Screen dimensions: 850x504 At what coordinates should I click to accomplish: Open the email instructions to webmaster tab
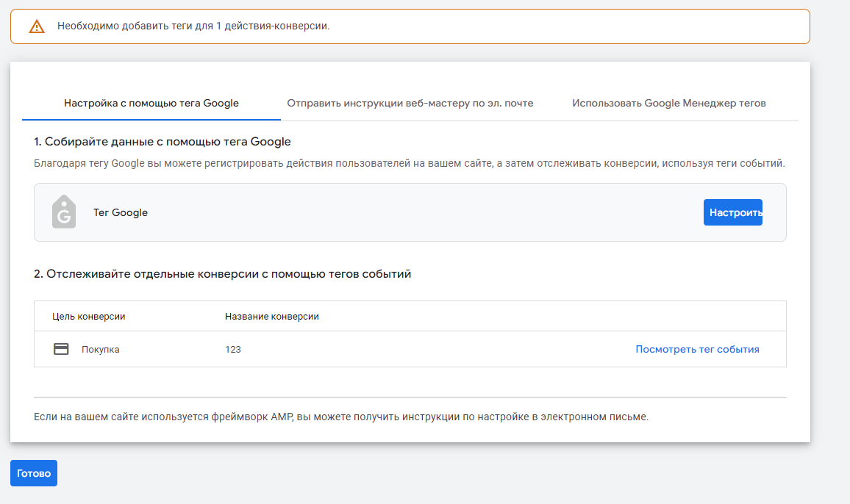coord(410,104)
